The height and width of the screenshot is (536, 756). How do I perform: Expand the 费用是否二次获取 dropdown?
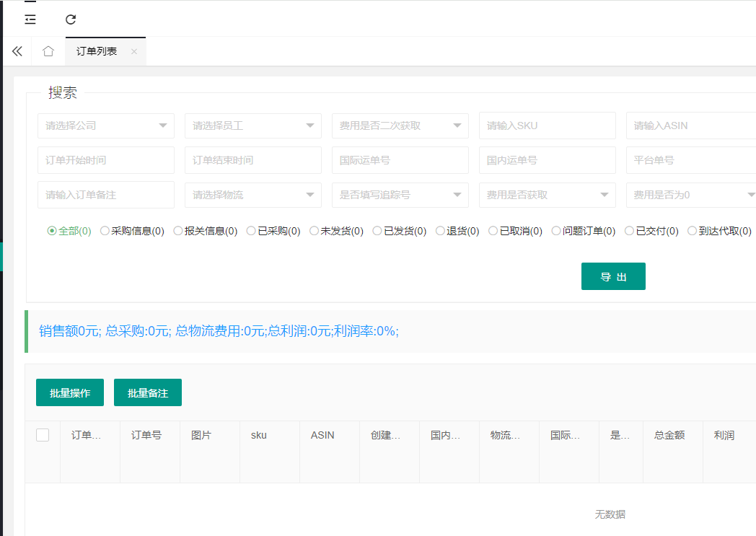pyautogui.click(x=400, y=126)
